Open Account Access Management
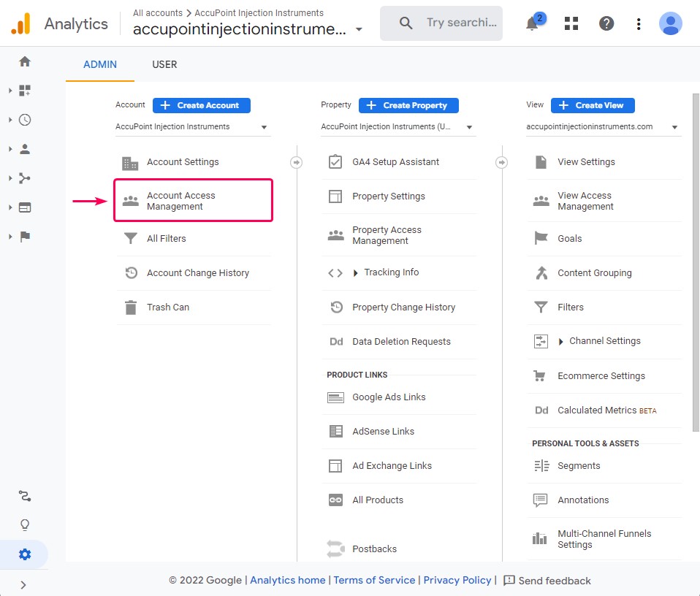 tap(194, 201)
